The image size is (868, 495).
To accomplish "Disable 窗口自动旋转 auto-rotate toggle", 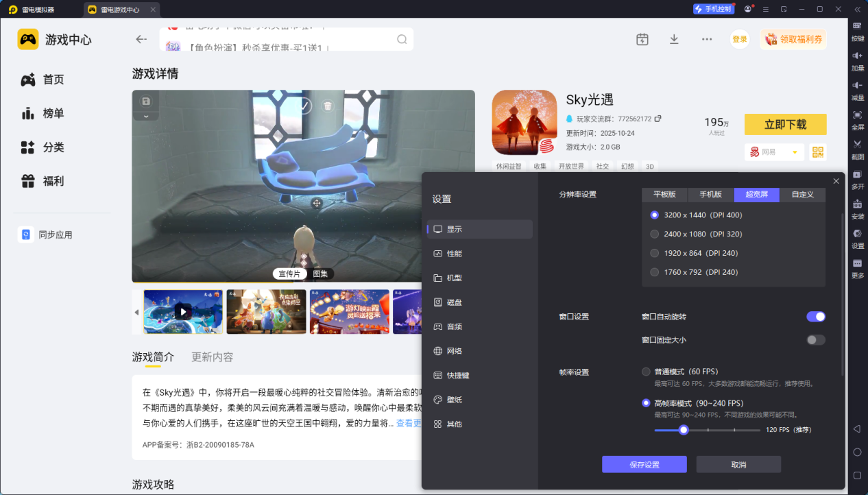I will (815, 316).
